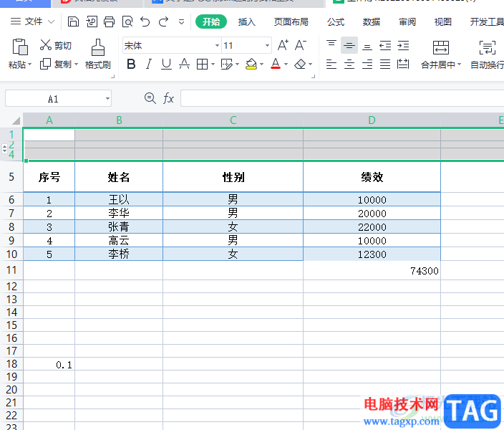Click distributed alignment icon
This screenshot has width=504, height=430.
(x=403, y=64)
